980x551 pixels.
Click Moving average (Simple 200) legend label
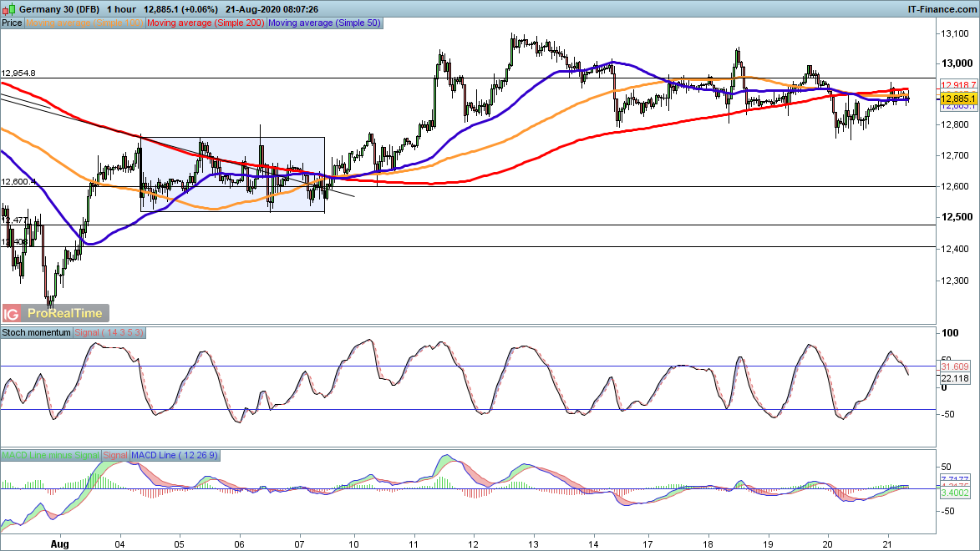[206, 23]
